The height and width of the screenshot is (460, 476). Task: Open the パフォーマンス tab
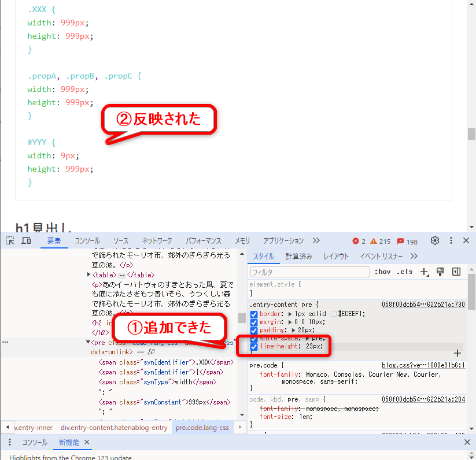pos(204,241)
